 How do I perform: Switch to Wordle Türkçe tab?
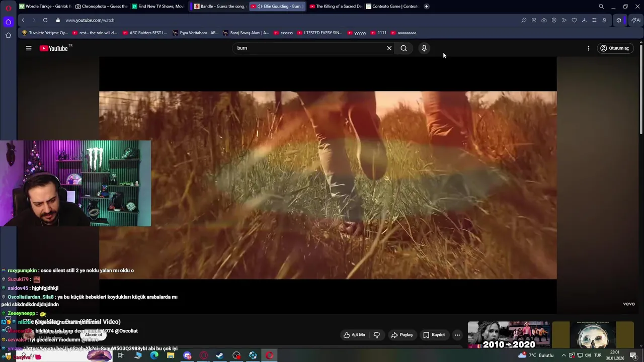point(45,7)
